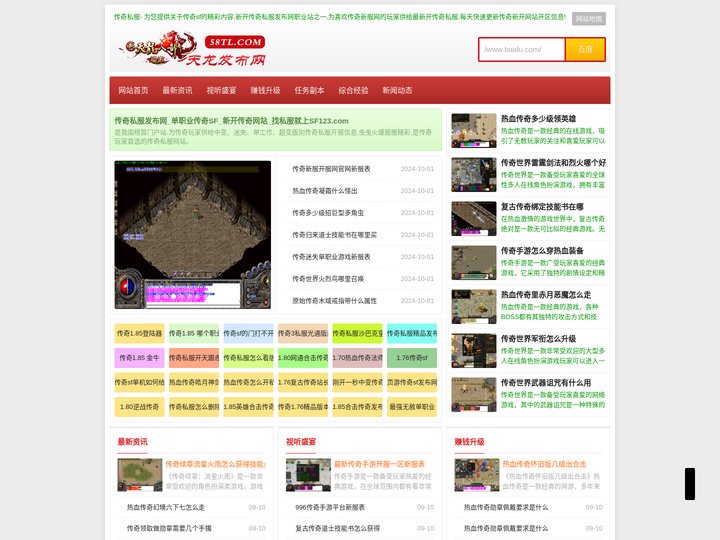Click the red 赚钱升级 section heading
This screenshot has width=720, height=540.
[469, 442]
